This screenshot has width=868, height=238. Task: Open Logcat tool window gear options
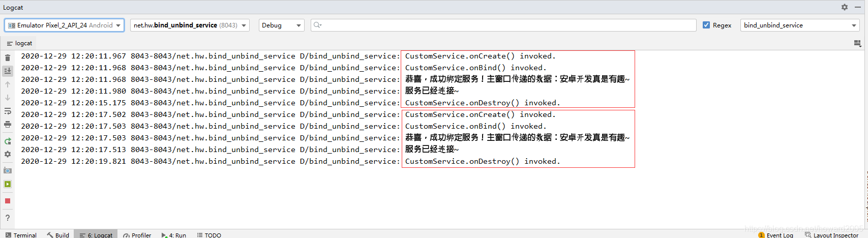point(845,7)
